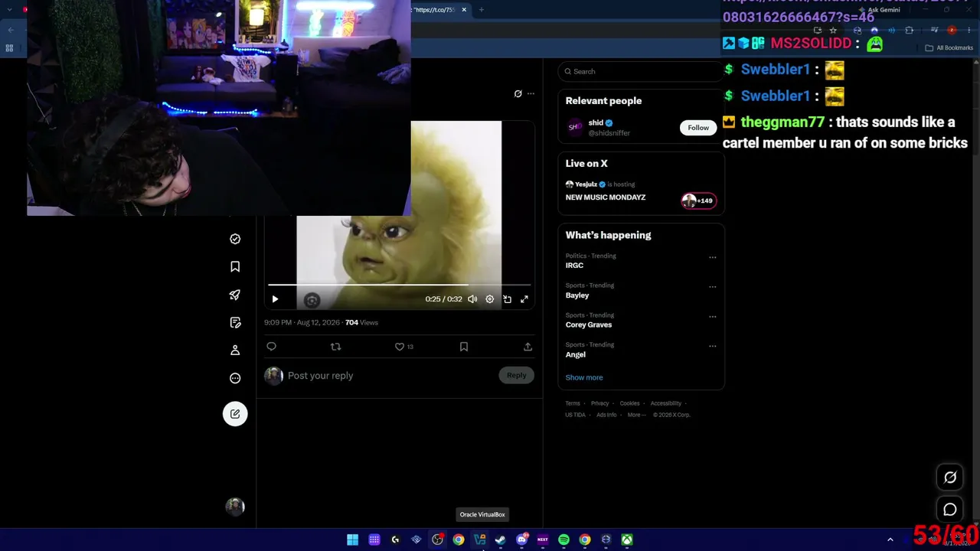Open the @shidsniffer handle

(x=609, y=133)
